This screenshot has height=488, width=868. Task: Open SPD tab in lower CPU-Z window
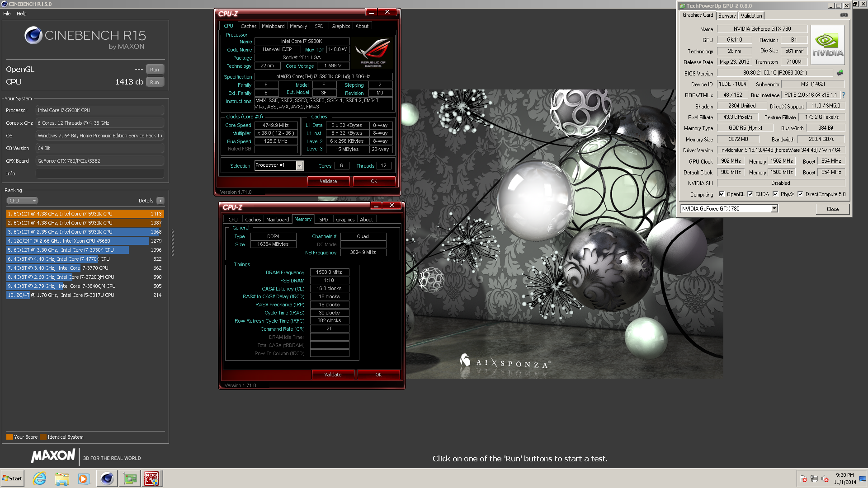[324, 220]
